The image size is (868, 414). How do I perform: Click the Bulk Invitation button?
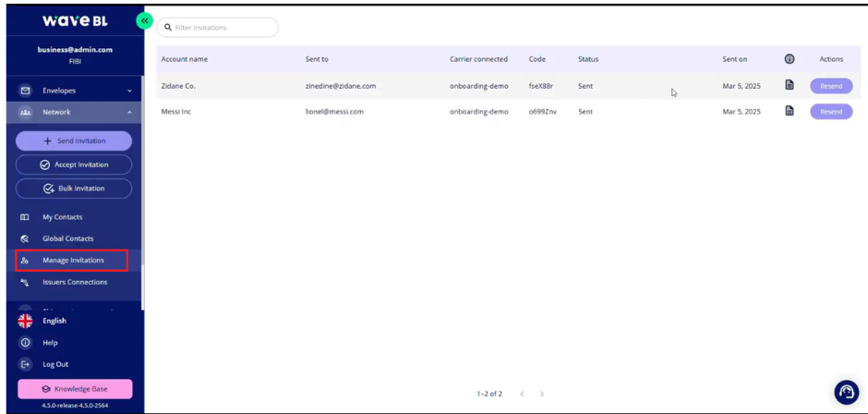tap(74, 189)
